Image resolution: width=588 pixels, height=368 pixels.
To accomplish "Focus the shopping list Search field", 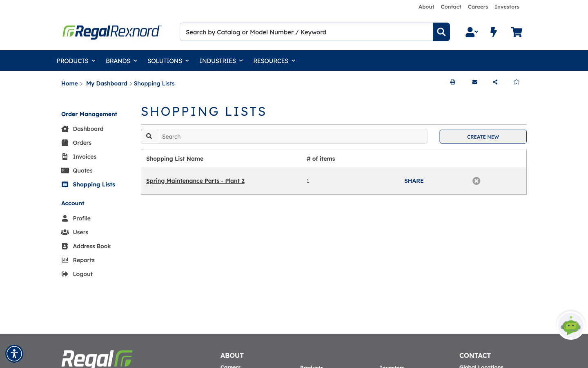I will click(x=292, y=137).
